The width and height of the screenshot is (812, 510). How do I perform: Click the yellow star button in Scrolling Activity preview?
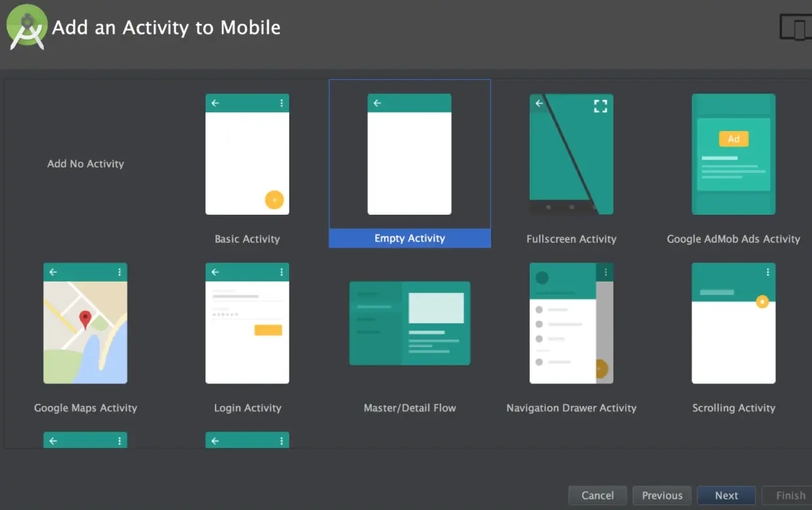(x=762, y=302)
